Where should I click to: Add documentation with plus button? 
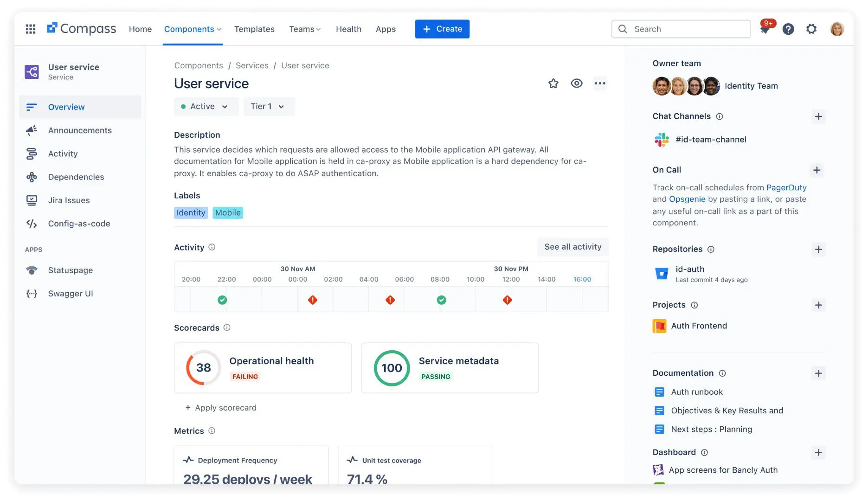click(x=819, y=373)
